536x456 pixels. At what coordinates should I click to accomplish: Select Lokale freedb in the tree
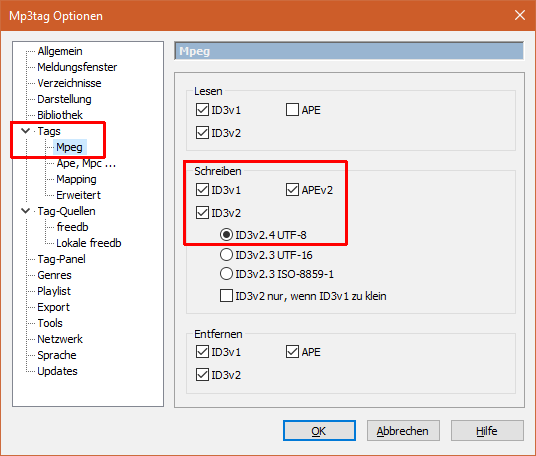[89, 243]
